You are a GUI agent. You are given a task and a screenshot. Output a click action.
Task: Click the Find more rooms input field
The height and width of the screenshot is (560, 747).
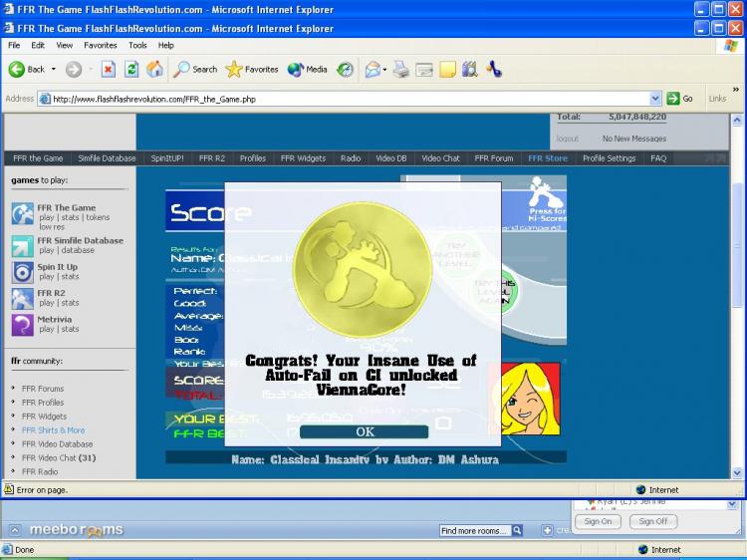pyautogui.click(x=474, y=530)
